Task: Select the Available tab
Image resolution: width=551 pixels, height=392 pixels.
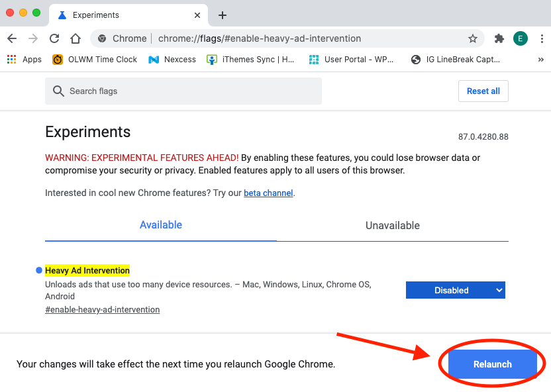Action: click(160, 225)
